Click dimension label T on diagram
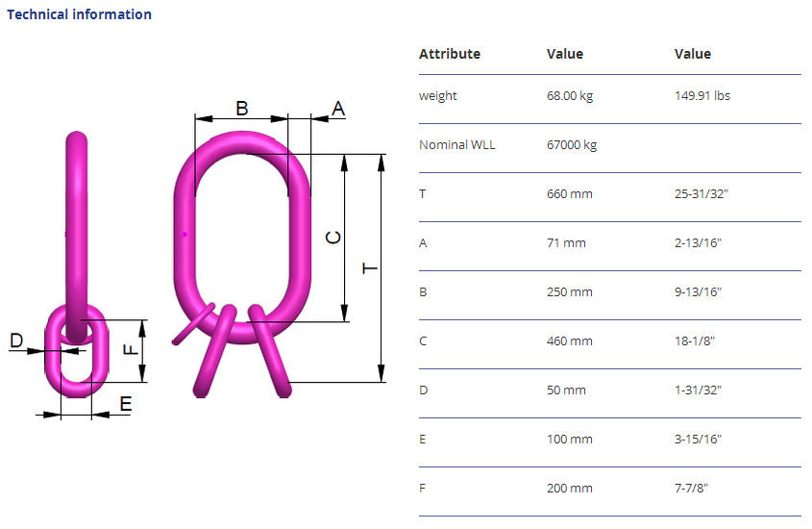This screenshot has height=529, width=812. pos(370,268)
